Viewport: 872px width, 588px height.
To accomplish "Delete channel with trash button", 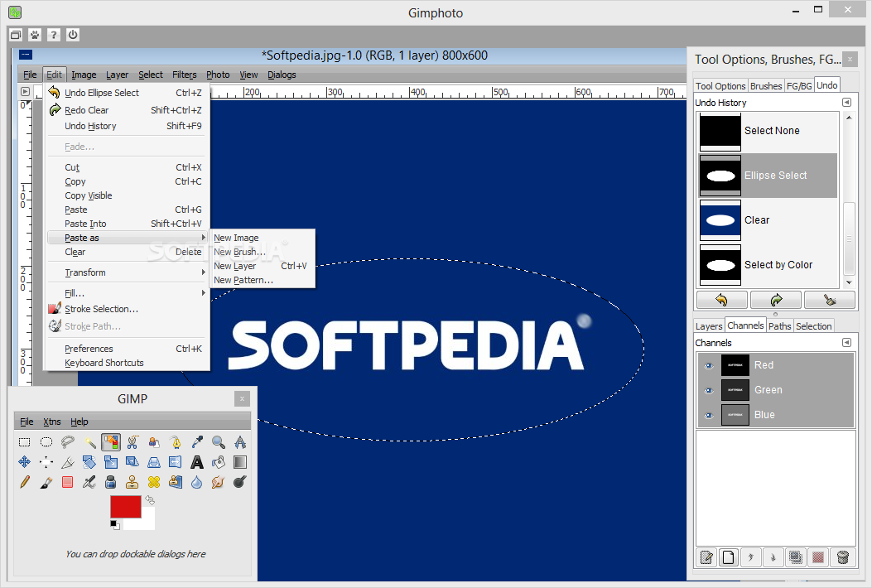I will click(842, 557).
